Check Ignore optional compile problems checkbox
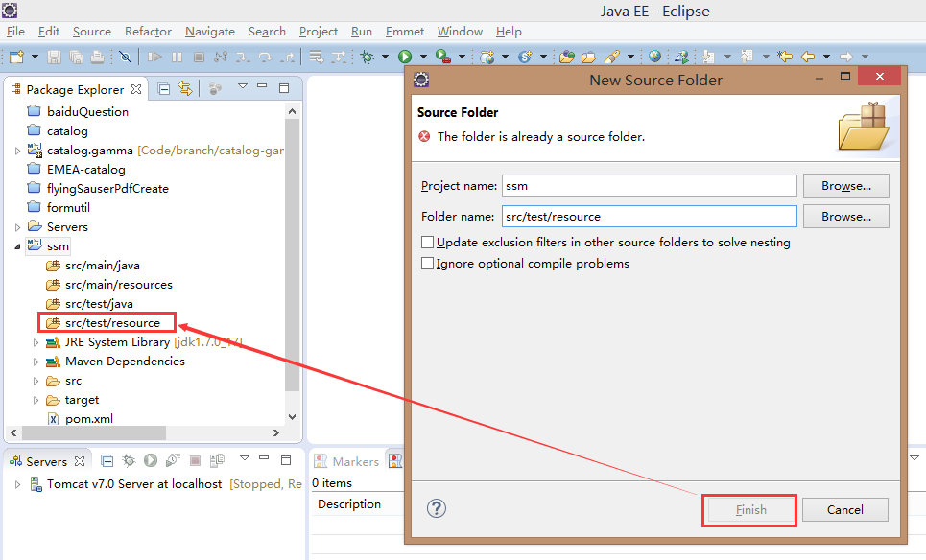The height and width of the screenshot is (560, 926). click(428, 263)
